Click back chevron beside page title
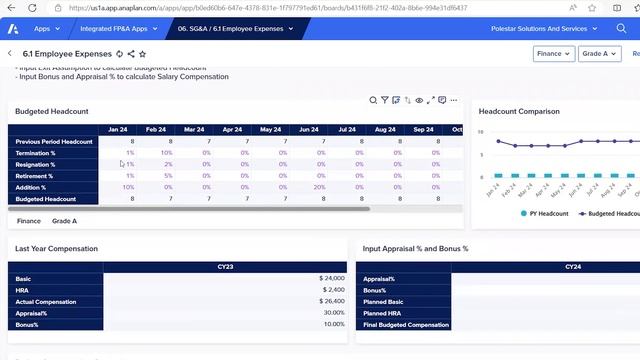 pos(10,53)
